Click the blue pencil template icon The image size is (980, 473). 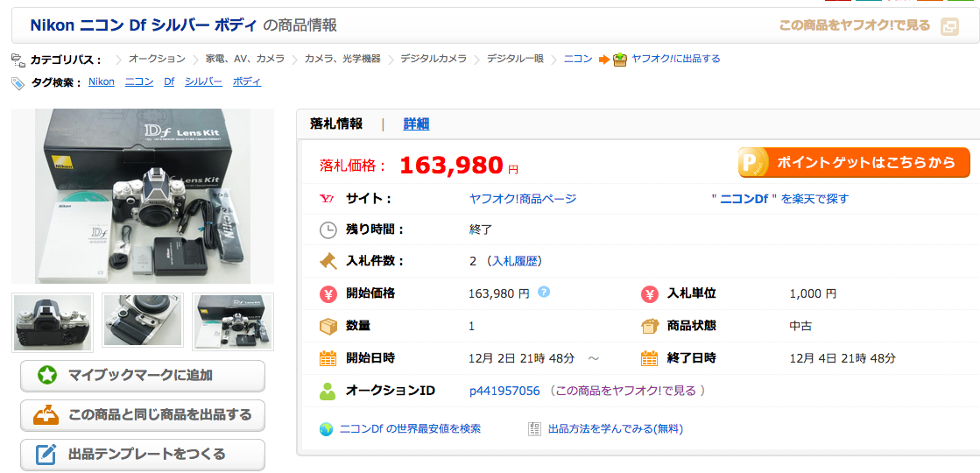coord(46,455)
